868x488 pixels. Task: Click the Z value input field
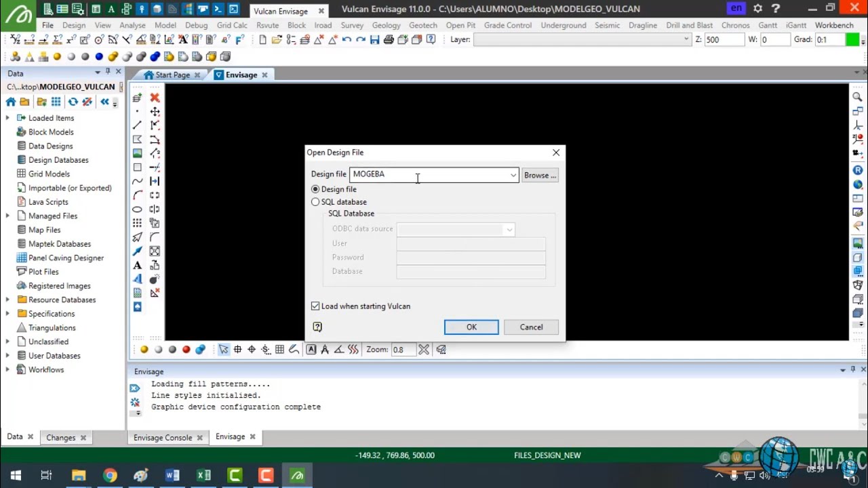tap(725, 40)
